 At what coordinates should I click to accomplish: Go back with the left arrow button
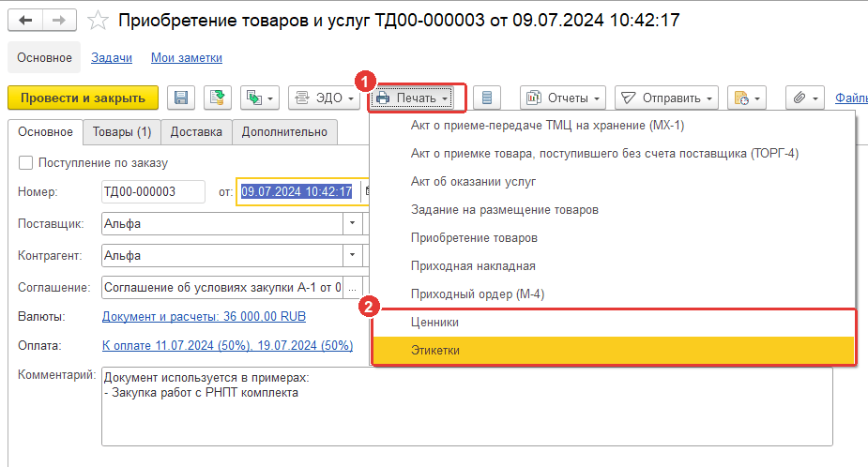point(25,21)
